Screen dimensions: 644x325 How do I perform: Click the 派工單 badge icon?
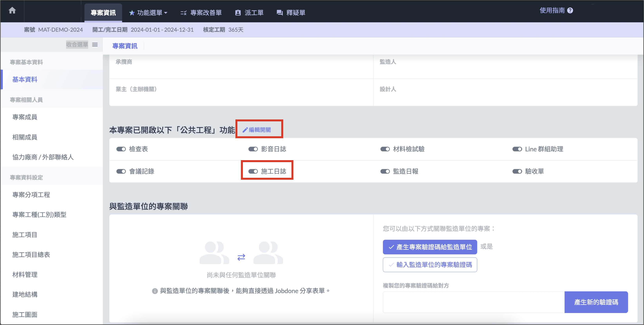click(x=238, y=13)
